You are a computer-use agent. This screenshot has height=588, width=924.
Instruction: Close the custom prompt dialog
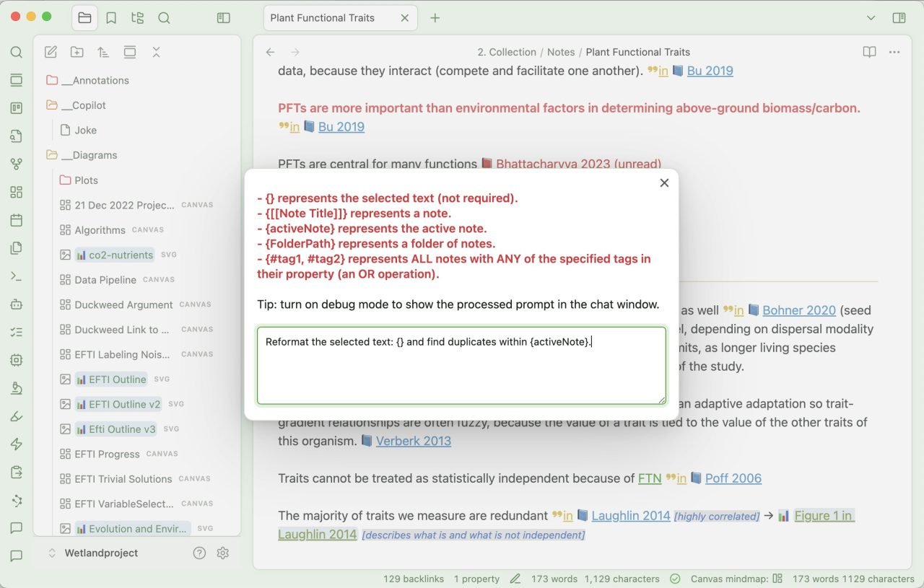point(664,183)
